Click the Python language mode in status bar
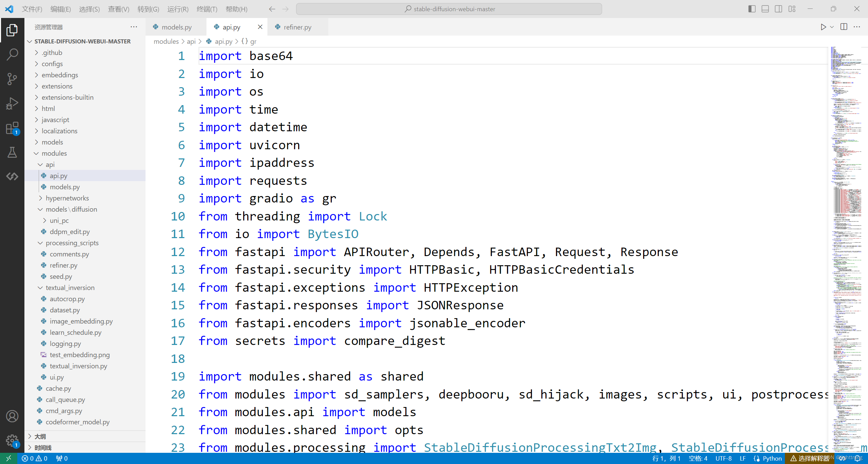 (x=772, y=458)
